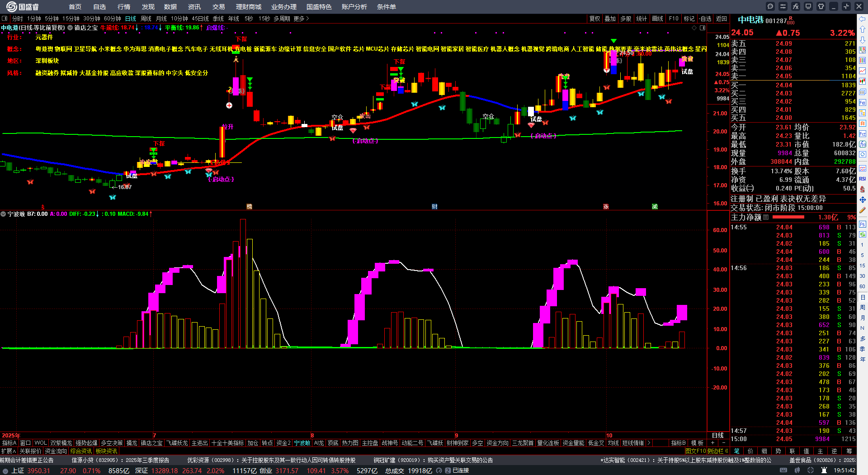Toggle indicator collapse circle beside 宁波敢
The image size is (868, 475).
point(3,214)
